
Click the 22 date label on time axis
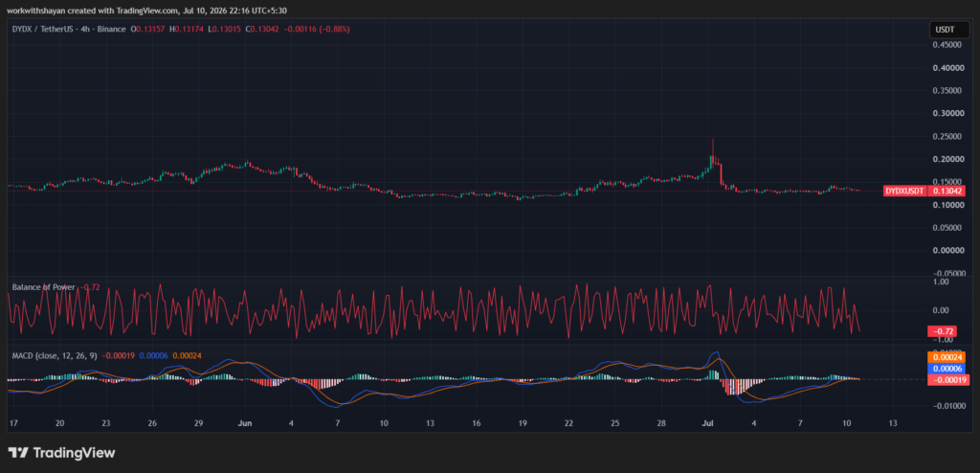tap(568, 423)
